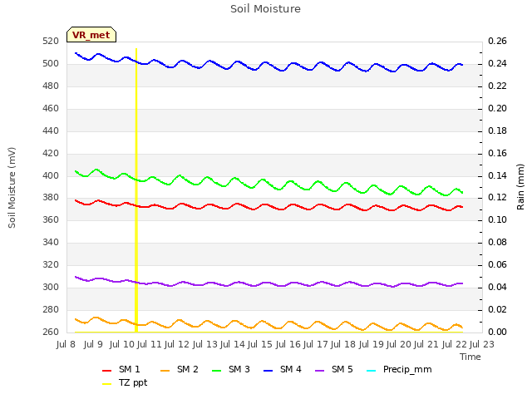
Task: Click the Soil Moisture chart title
Action: [x=265, y=9]
